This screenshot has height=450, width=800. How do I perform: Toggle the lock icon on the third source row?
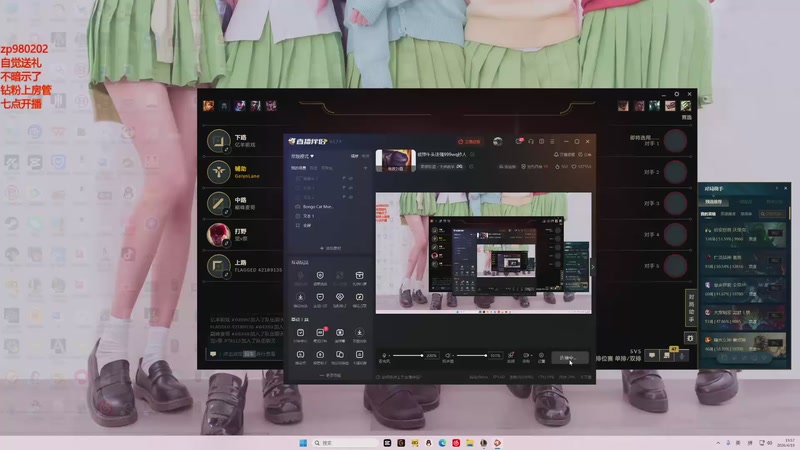344,197
